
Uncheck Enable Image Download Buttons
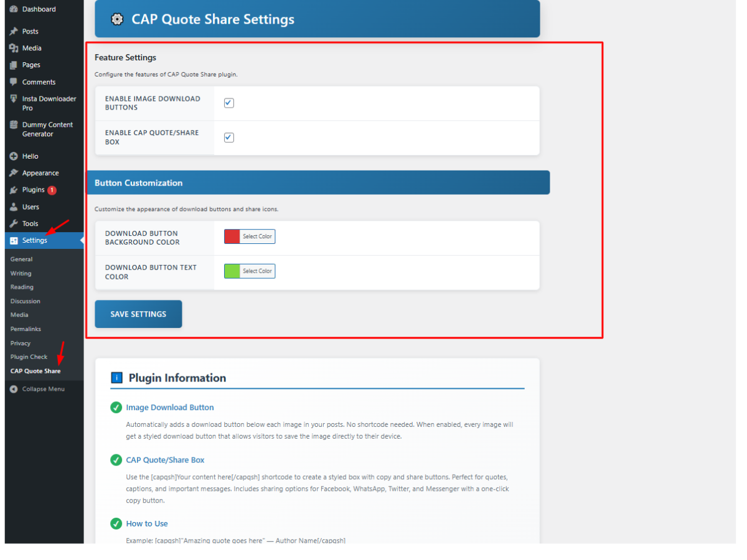pyautogui.click(x=228, y=103)
